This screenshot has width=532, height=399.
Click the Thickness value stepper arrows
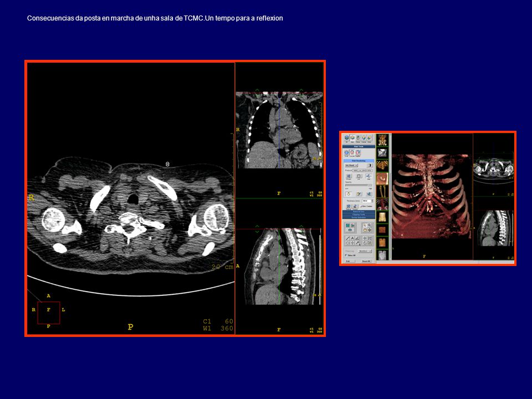click(x=372, y=201)
